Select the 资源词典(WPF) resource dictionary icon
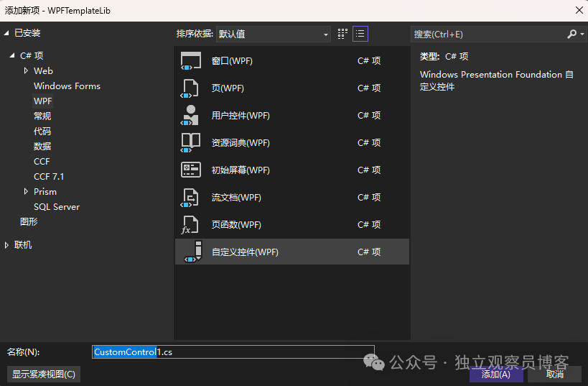588x386 pixels. [191, 143]
